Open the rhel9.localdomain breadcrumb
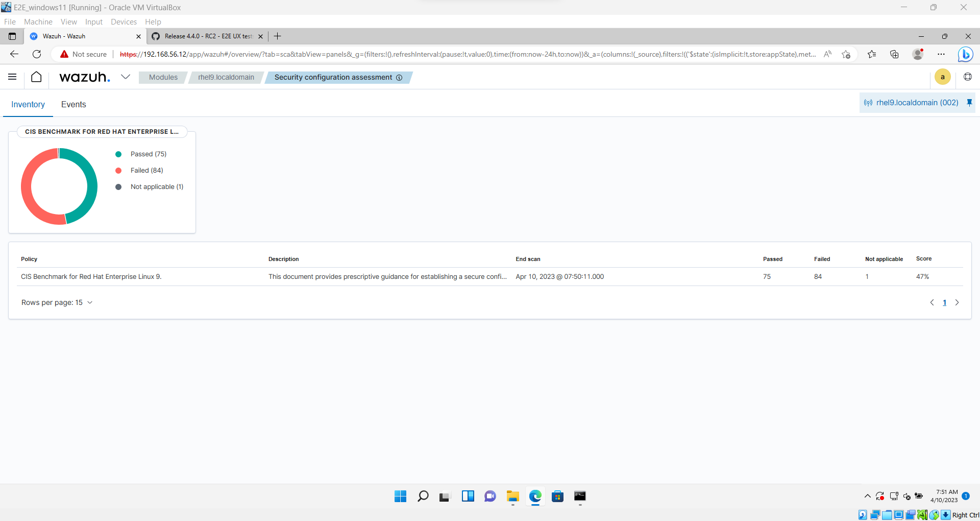Image resolution: width=980 pixels, height=521 pixels. click(226, 77)
